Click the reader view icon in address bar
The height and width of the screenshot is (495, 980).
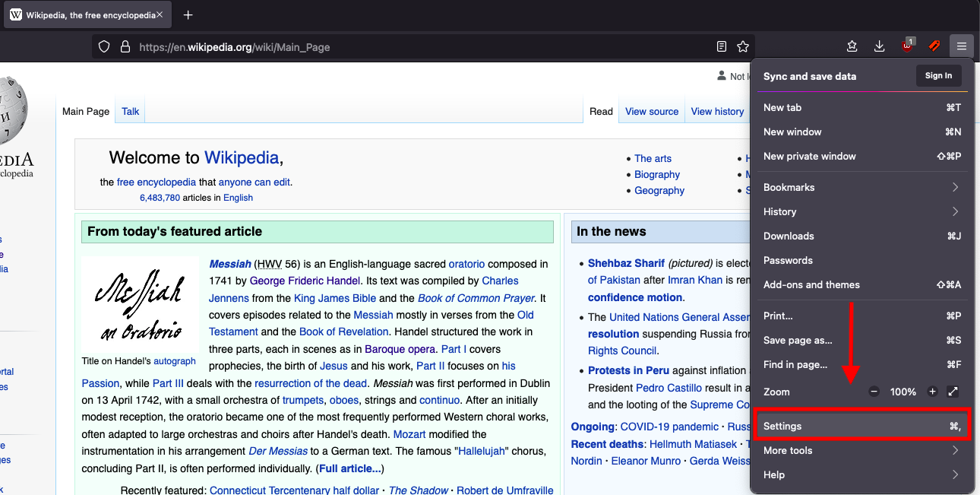click(722, 46)
